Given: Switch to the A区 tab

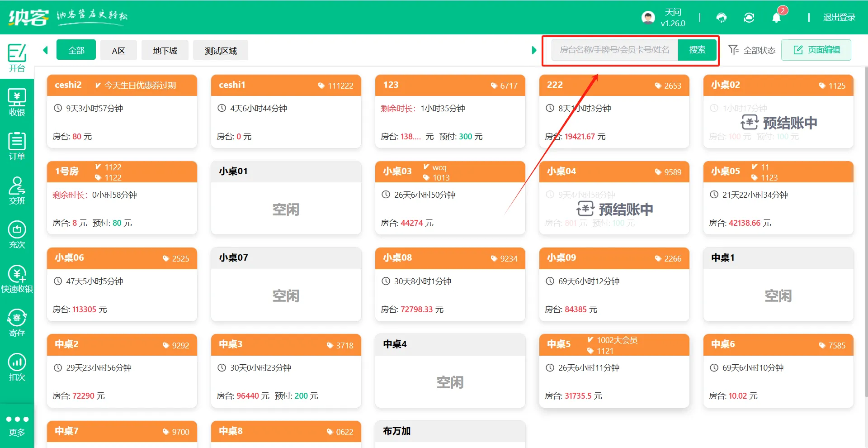Looking at the screenshot, I should point(118,50).
